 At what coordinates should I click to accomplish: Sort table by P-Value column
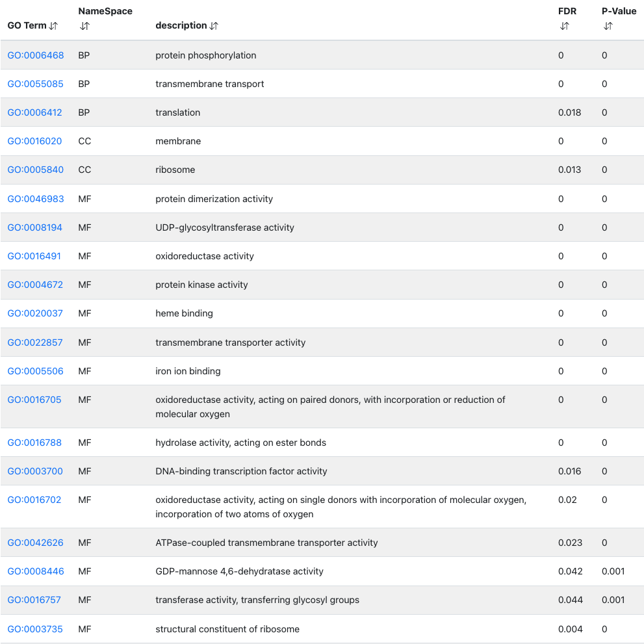608,27
